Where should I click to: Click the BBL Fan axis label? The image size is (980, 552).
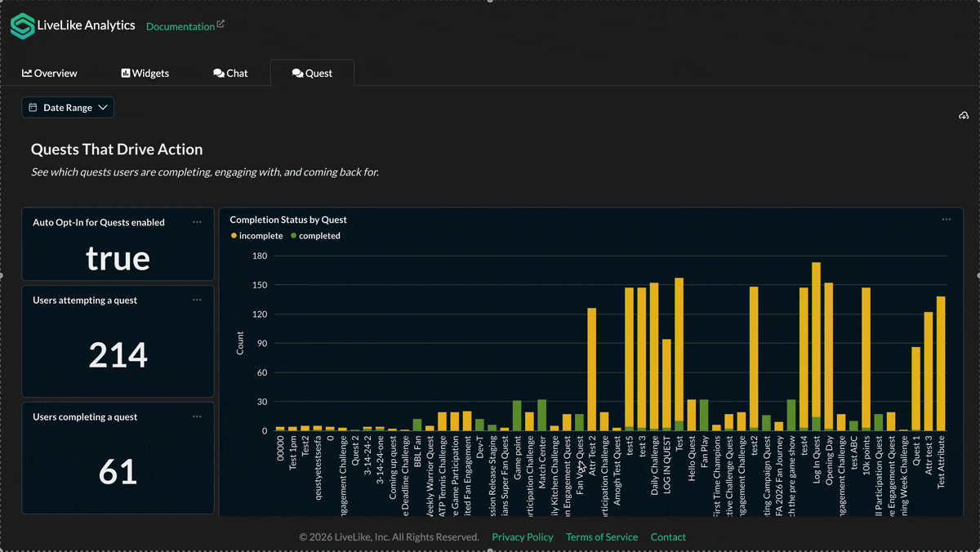pos(417,452)
